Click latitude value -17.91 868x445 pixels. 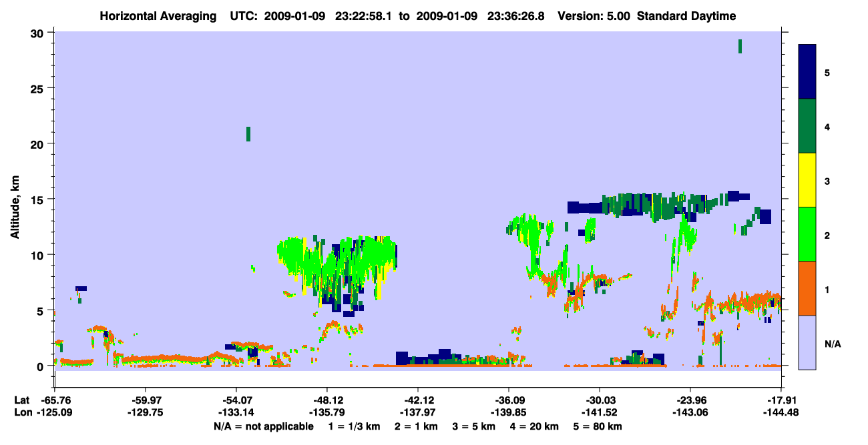[781, 400]
